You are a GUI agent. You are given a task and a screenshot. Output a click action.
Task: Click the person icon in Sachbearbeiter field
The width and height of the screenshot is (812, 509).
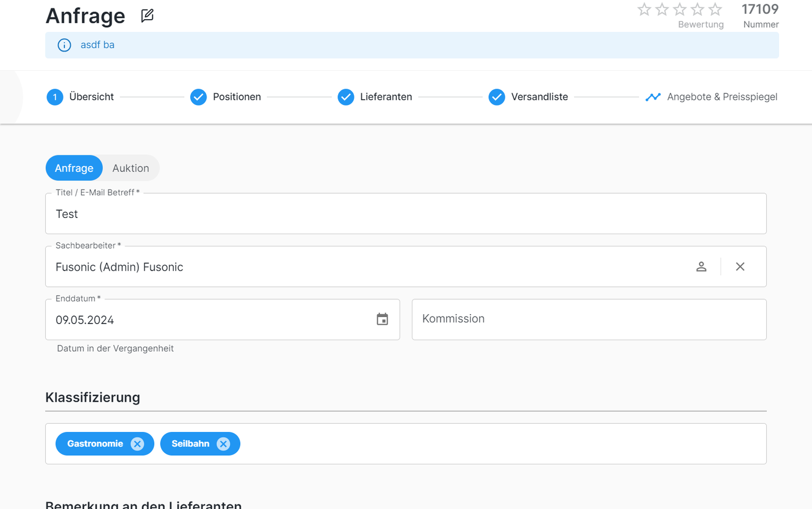click(x=701, y=267)
